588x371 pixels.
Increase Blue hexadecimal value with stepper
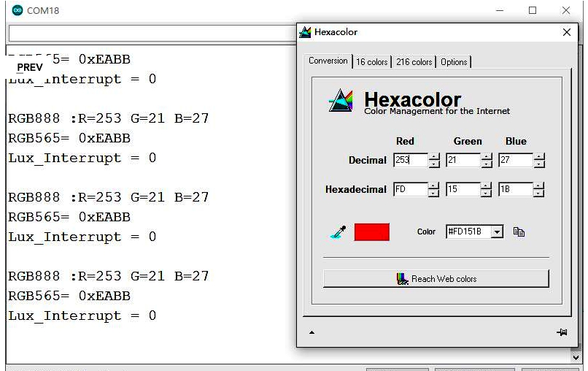click(538, 186)
